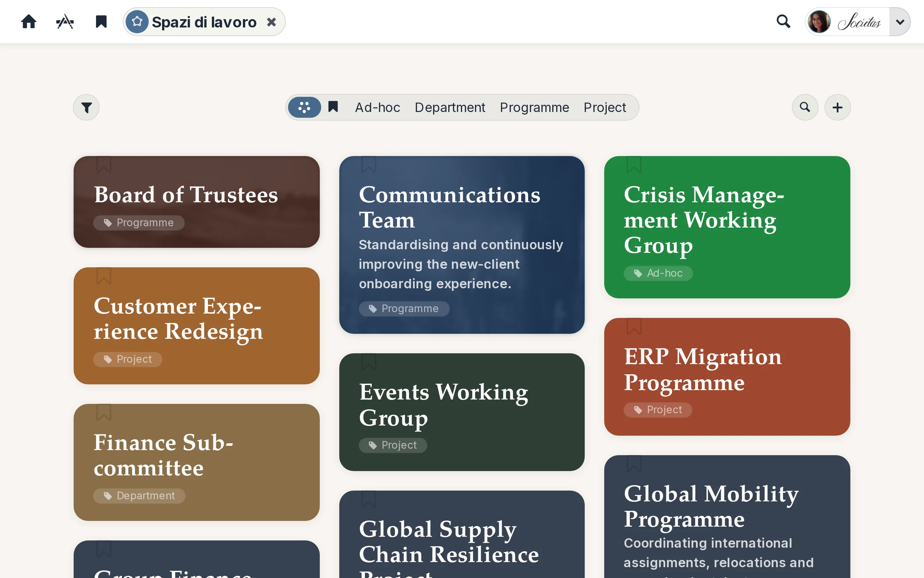Click the Spazi di lavoro workspace icon
Screen dimensions: 924x578
point(137,22)
